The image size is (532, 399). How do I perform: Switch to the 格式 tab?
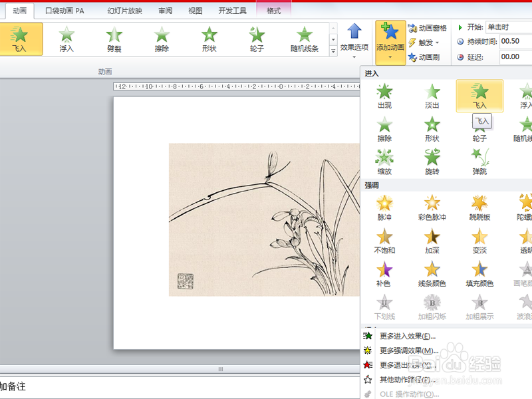273,11
